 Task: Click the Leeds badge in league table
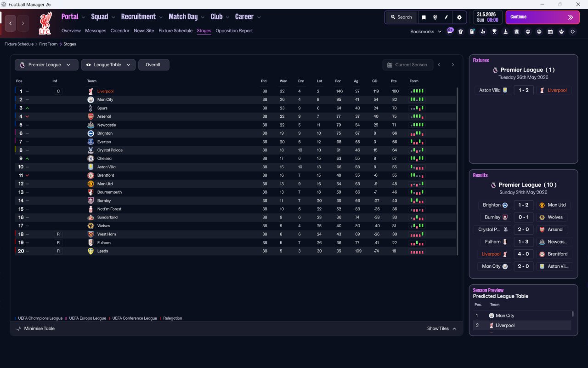tap(90, 251)
